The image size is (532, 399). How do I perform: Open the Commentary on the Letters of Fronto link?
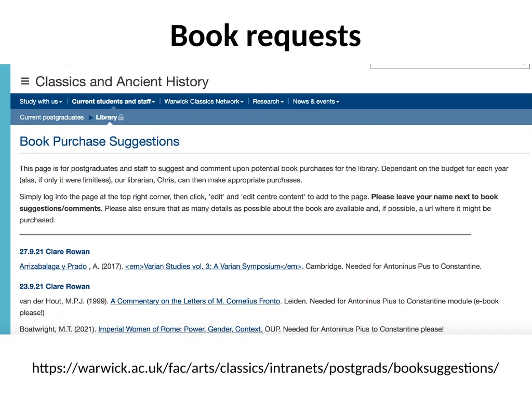pos(195,301)
